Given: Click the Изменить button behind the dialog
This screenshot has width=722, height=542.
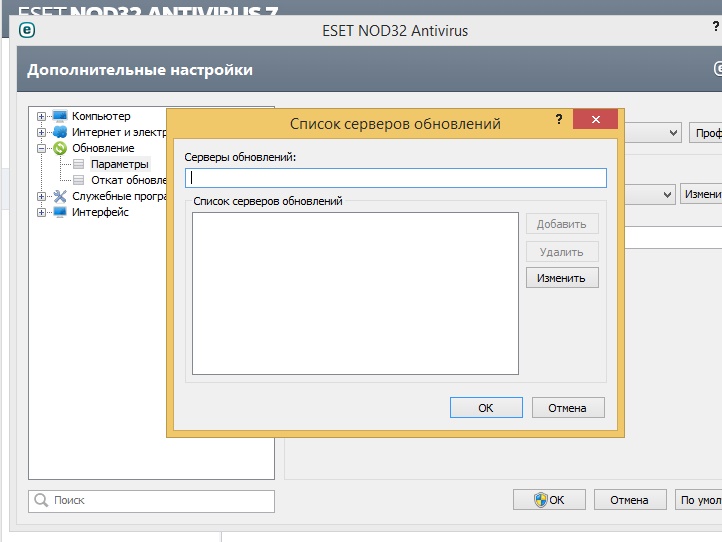Looking at the screenshot, I should click(x=701, y=194).
